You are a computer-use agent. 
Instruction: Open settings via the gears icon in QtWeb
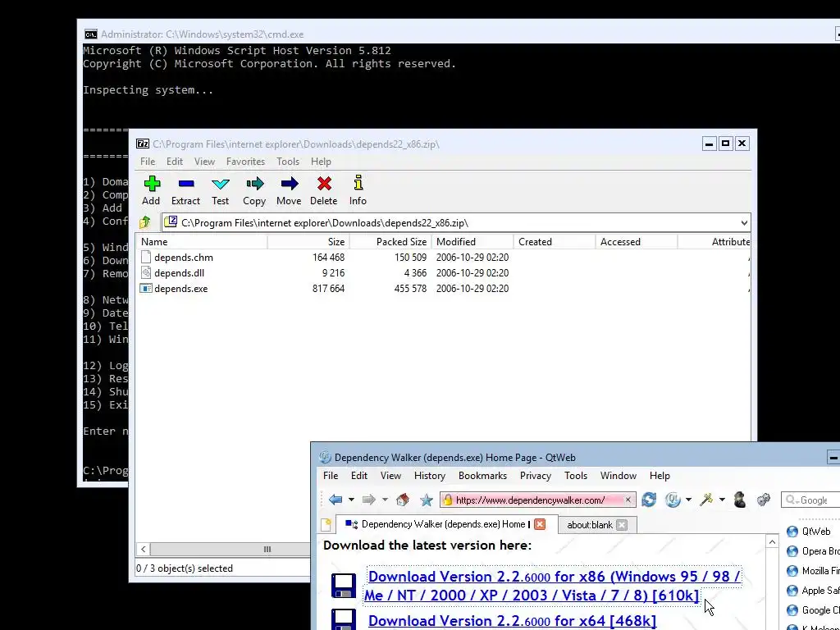(764, 500)
